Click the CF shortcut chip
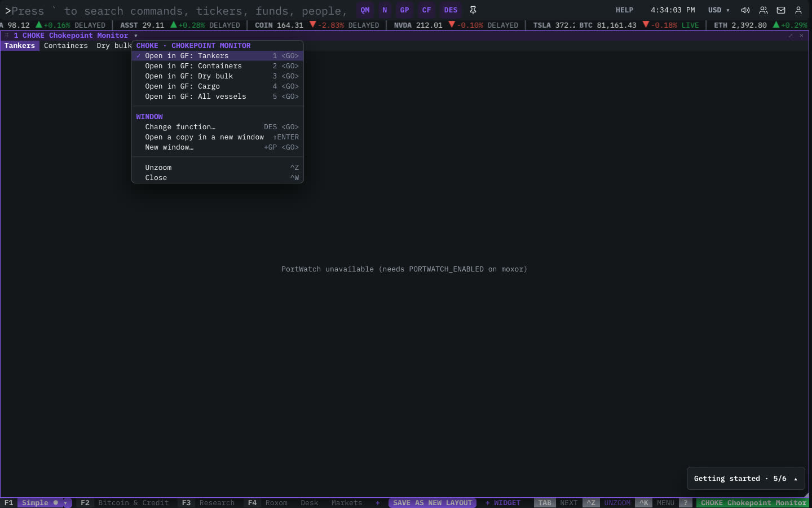Viewport: 812px width, 508px height. click(x=427, y=10)
